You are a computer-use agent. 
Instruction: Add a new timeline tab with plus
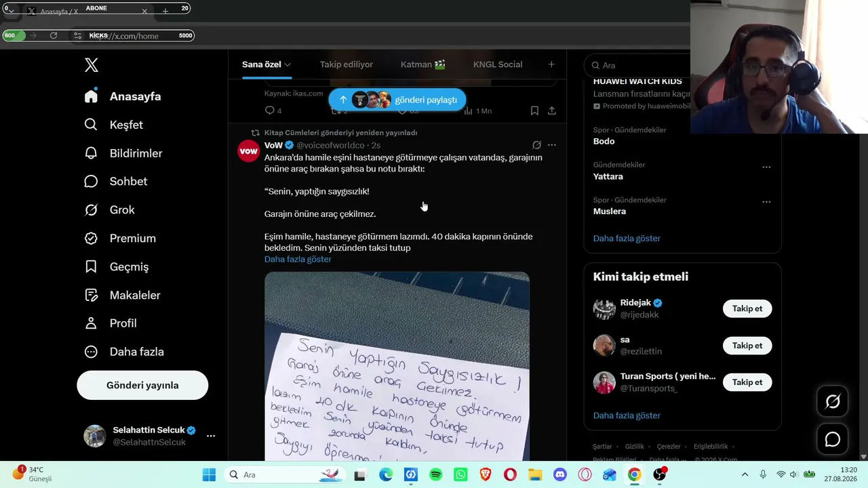click(551, 64)
